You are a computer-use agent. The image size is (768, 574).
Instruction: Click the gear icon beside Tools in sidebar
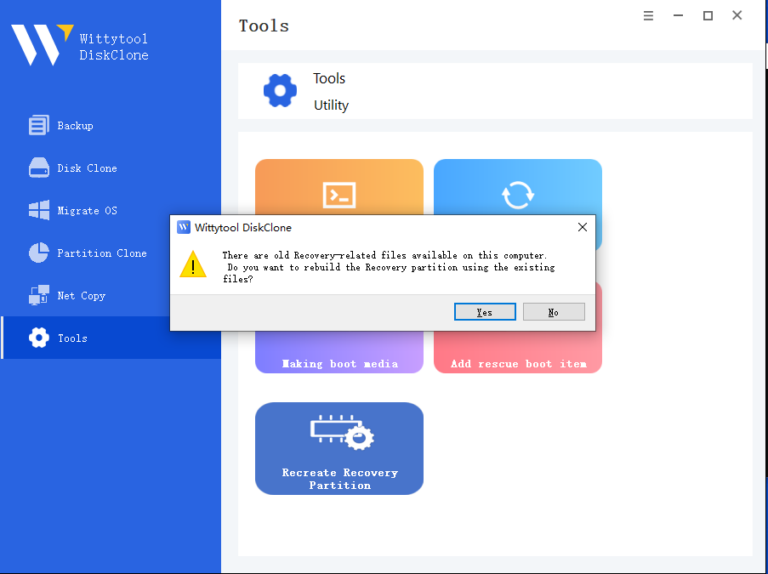39,338
